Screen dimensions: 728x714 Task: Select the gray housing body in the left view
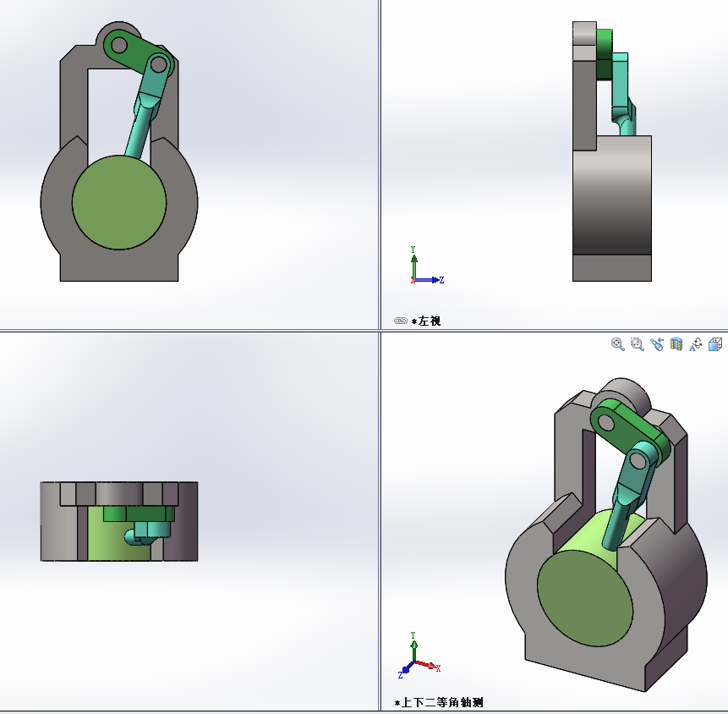coord(612,195)
